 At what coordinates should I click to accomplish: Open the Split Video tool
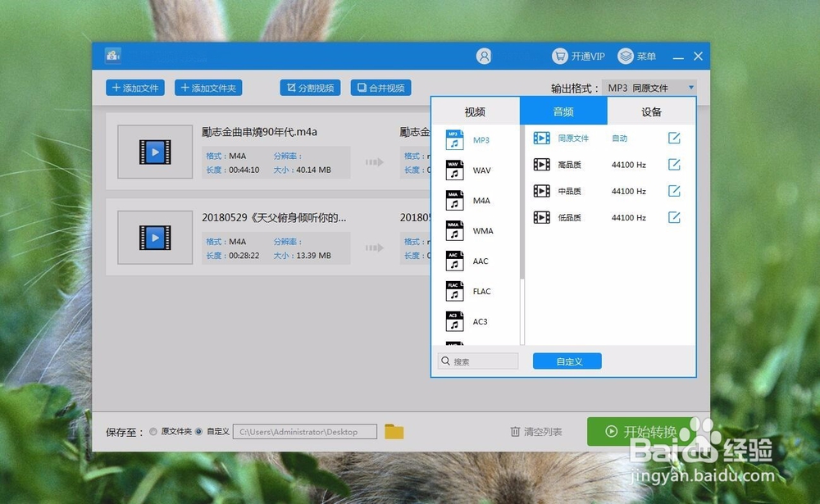(x=309, y=88)
